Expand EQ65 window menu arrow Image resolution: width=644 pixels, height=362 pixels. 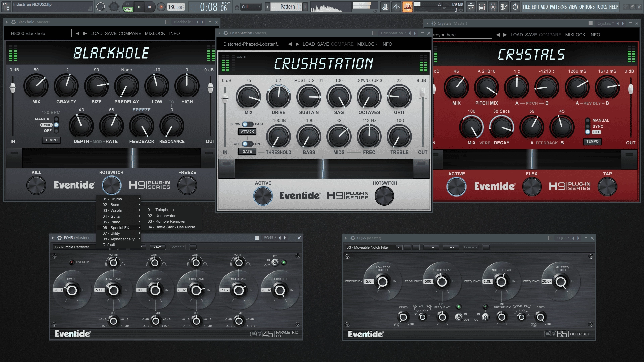[x=346, y=238]
